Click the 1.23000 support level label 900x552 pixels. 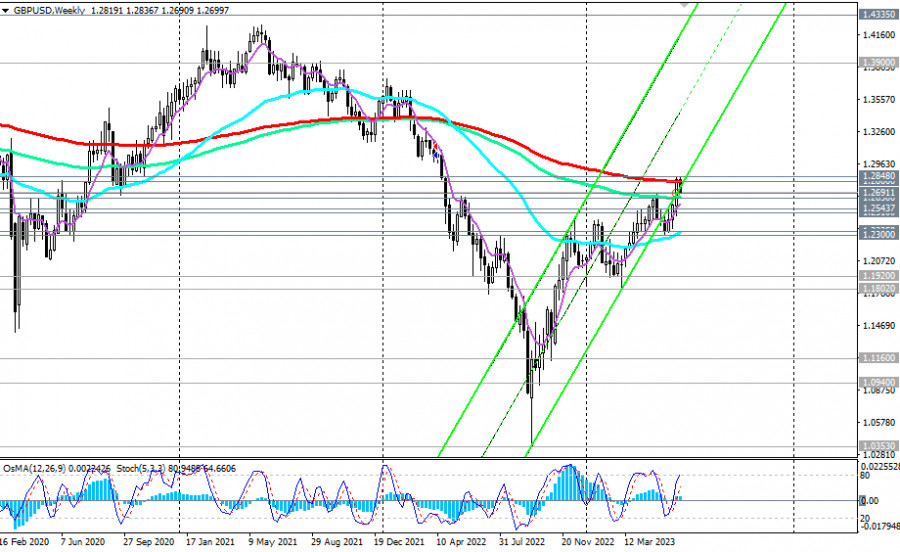coord(877,232)
